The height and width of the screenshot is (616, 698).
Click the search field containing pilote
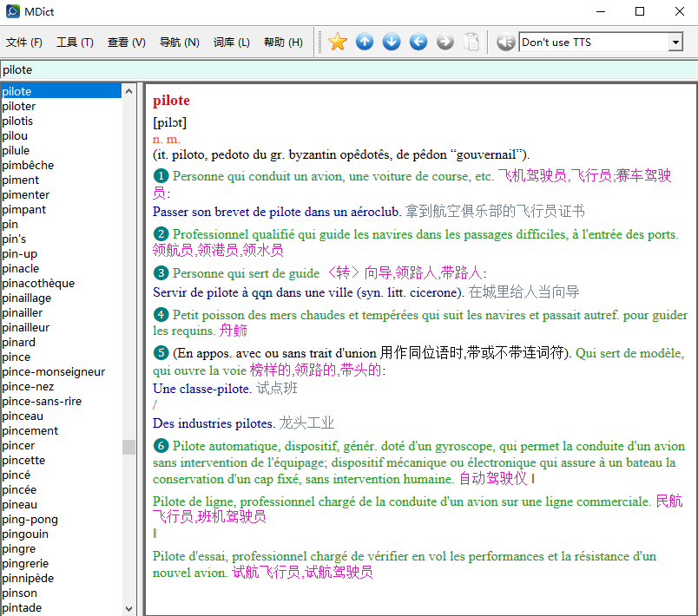coord(347,69)
